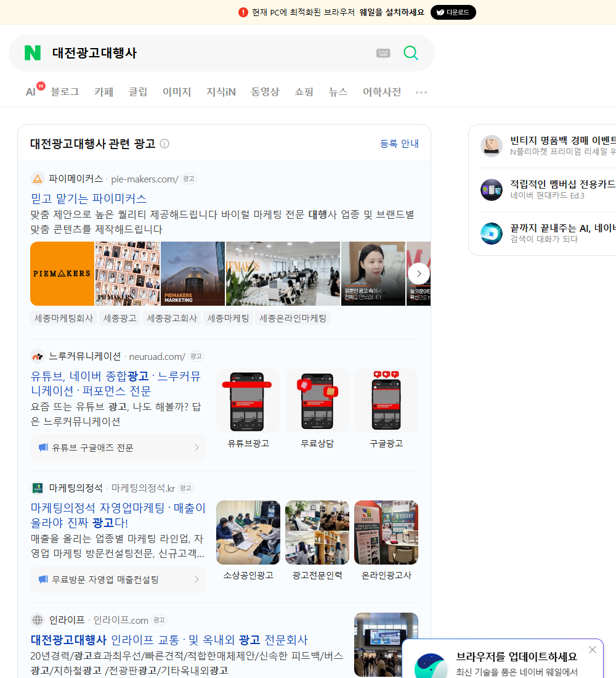This screenshot has width=616, height=678.
Task: Open the 유튜브 구글애즈 전문 chevron arrow
Action: point(197,447)
